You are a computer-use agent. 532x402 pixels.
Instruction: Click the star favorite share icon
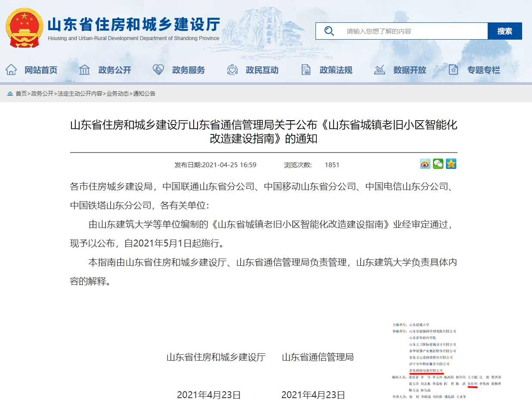[x=451, y=164]
